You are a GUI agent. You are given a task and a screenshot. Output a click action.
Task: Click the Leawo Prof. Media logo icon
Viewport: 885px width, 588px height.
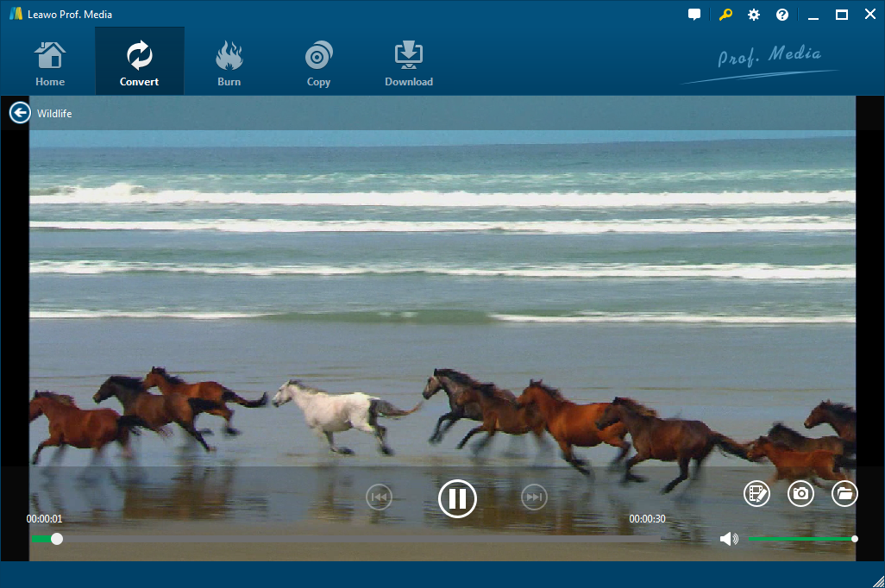16,14
